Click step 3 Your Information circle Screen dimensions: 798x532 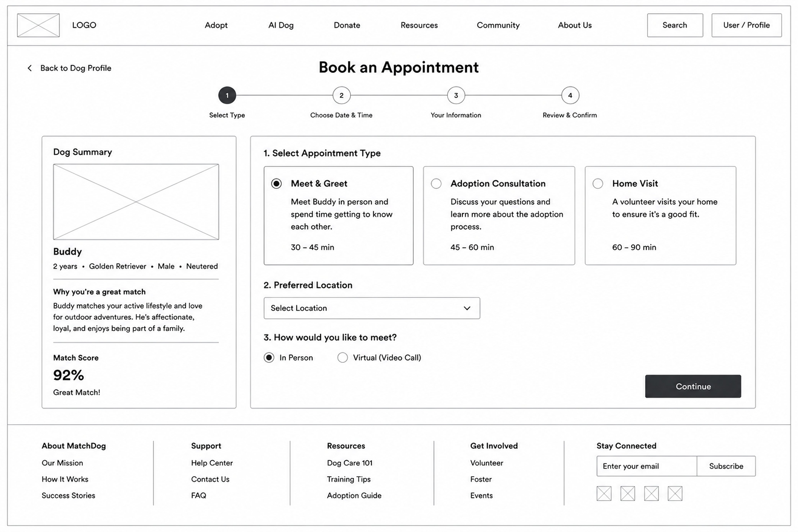coord(456,95)
